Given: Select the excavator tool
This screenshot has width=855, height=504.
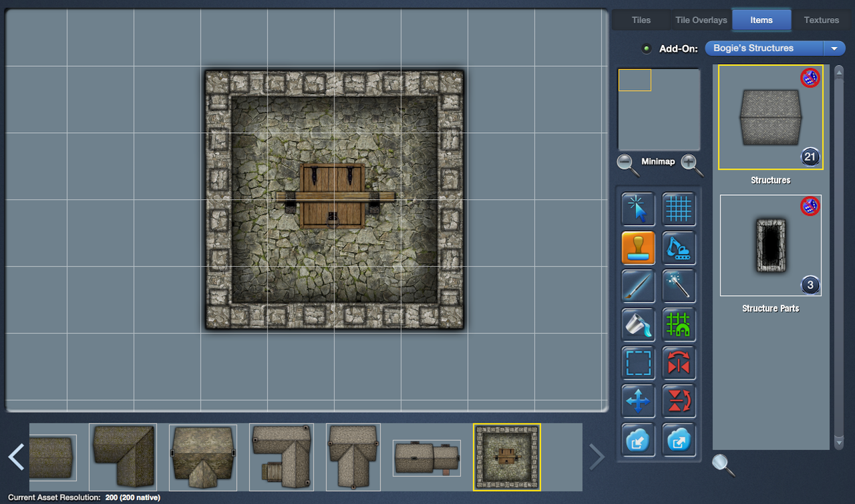Looking at the screenshot, I should 679,248.
